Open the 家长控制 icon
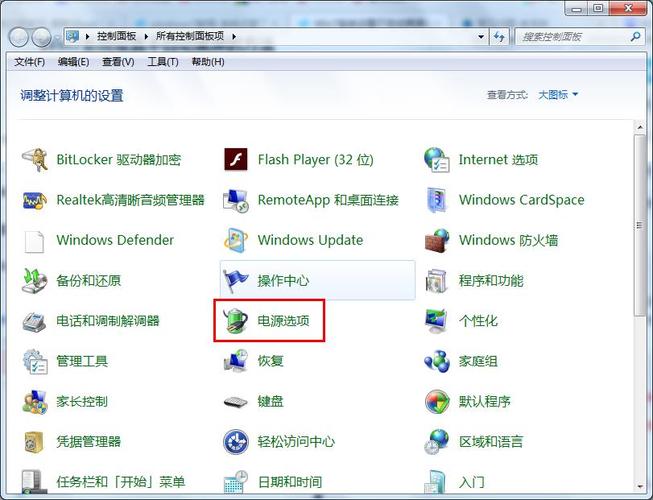This screenshot has width=653, height=500. (x=34, y=402)
